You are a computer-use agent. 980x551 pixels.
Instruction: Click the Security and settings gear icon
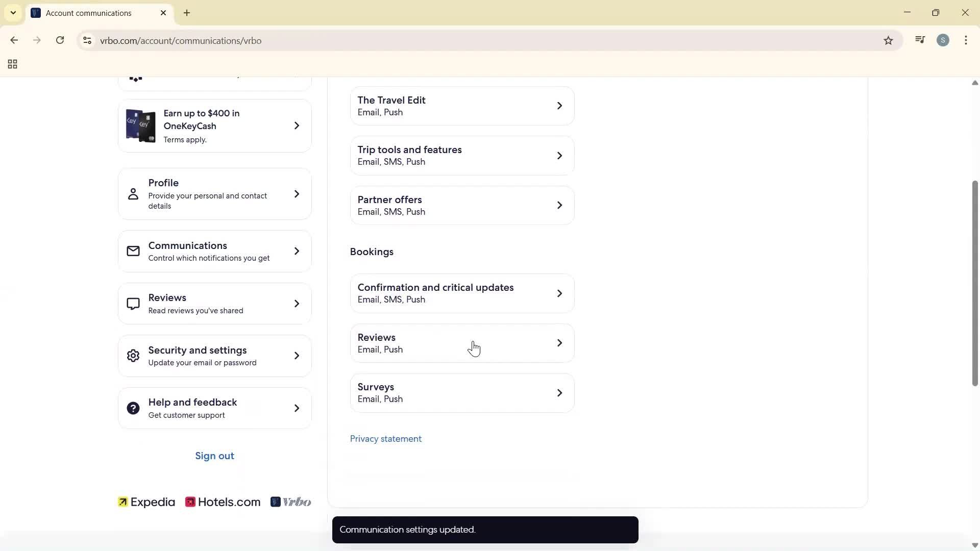coord(133,356)
